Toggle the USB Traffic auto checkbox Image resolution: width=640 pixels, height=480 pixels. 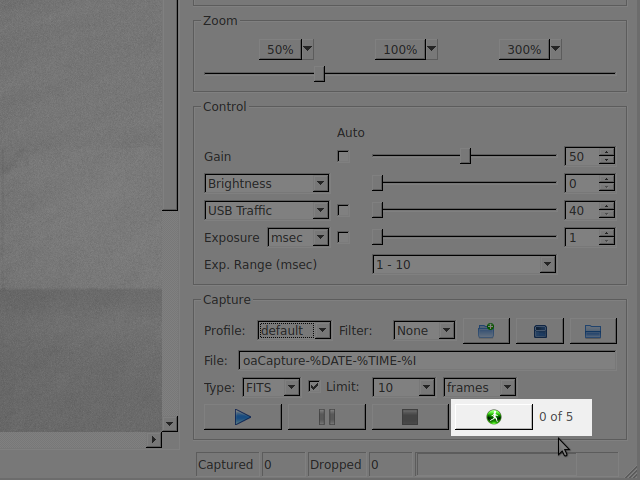(343, 210)
